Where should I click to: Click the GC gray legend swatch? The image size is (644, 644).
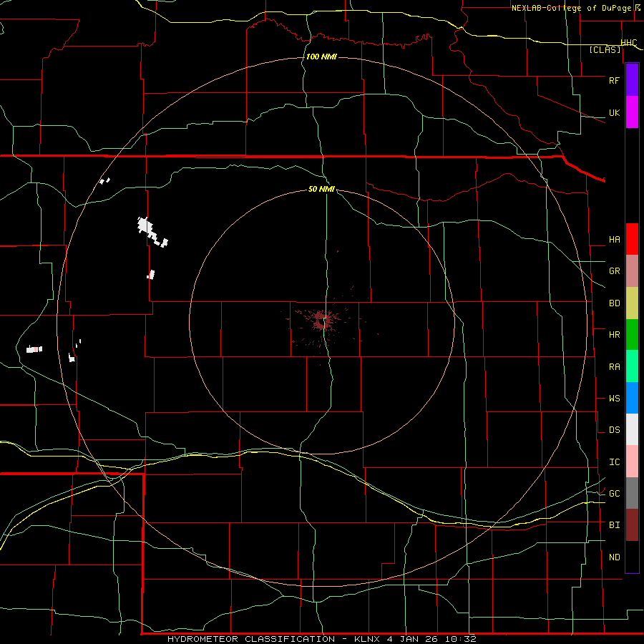point(632,493)
